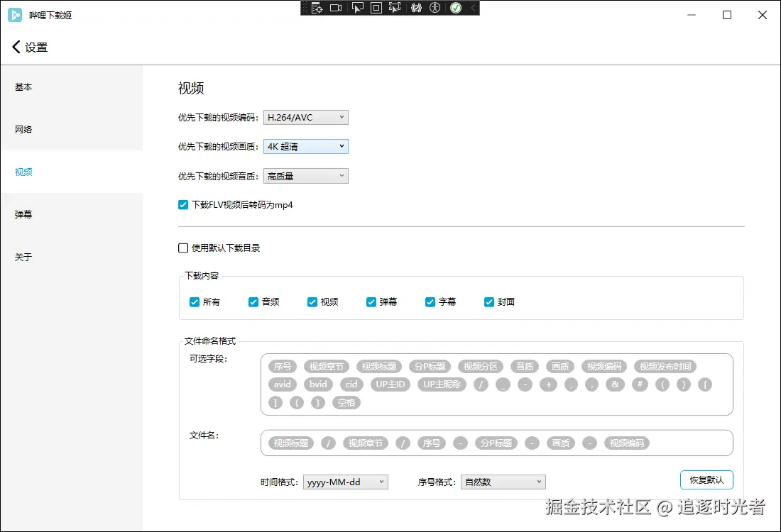Add the ] closing bracket chip
The width and height of the screenshot is (781, 532).
pos(275,403)
